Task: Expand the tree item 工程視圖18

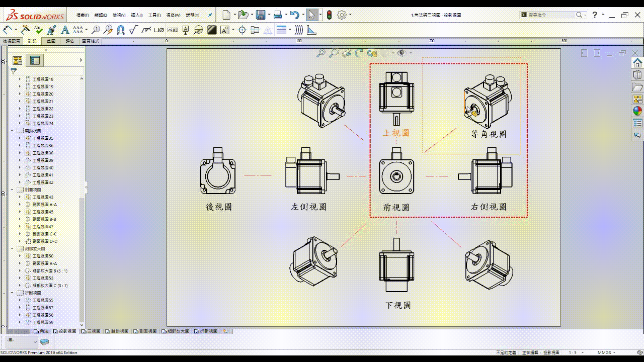Action: 20,79
